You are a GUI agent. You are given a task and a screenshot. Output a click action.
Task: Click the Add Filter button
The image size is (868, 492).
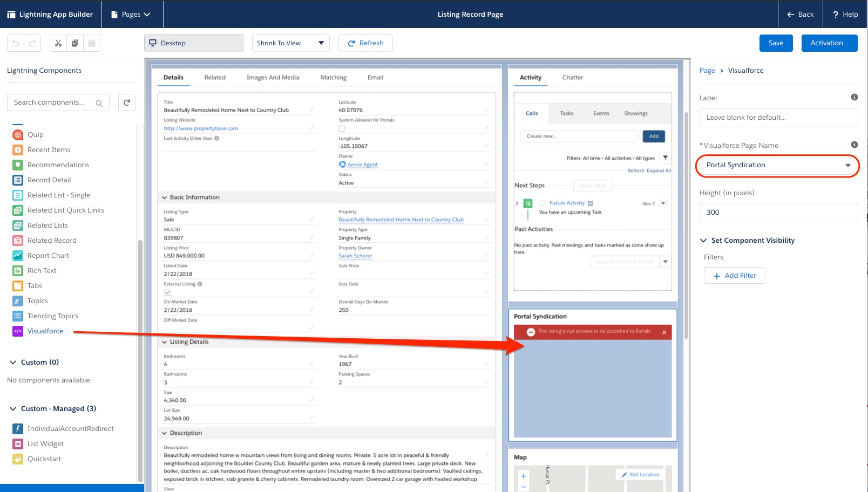734,276
